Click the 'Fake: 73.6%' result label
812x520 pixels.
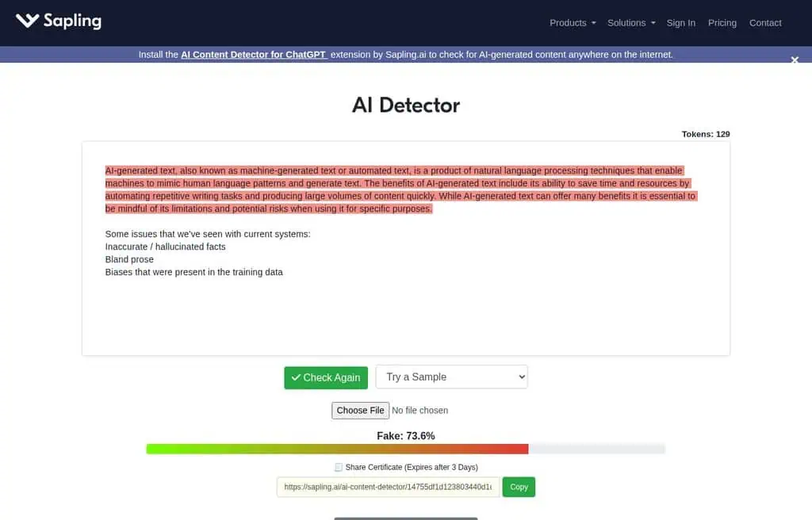[x=405, y=436]
